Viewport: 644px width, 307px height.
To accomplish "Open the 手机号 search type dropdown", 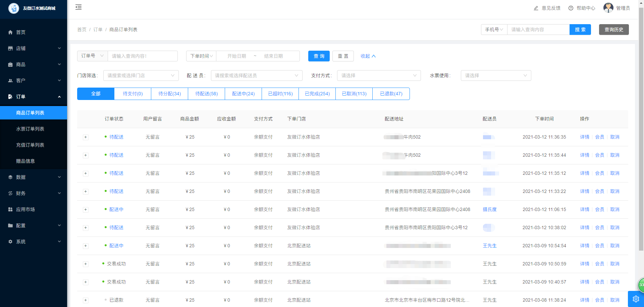I will [494, 30].
